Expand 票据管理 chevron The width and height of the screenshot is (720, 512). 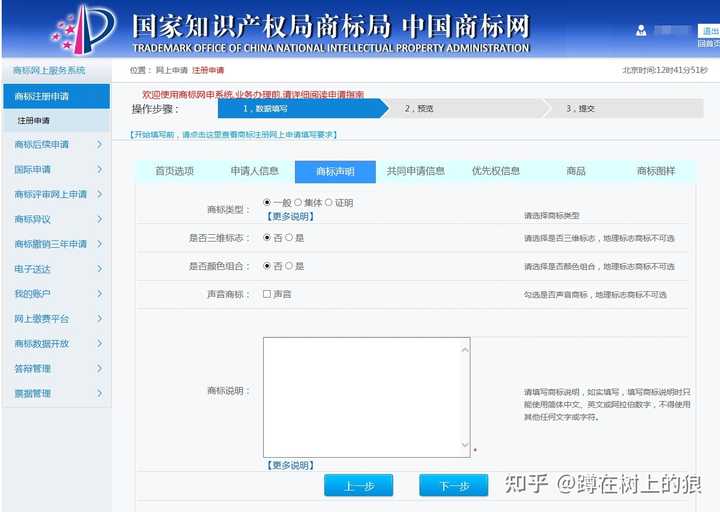100,393
